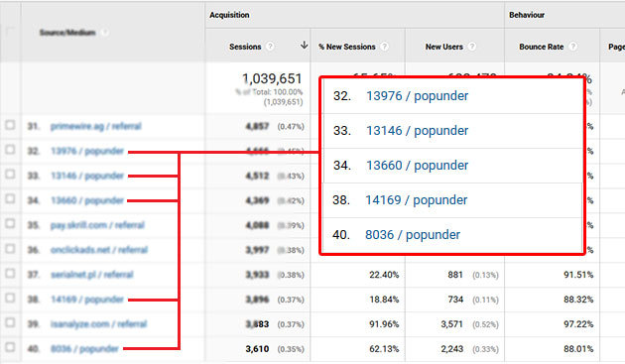Tick the checkbox for row 35 pay.skrill.com

click(x=10, y=224)
